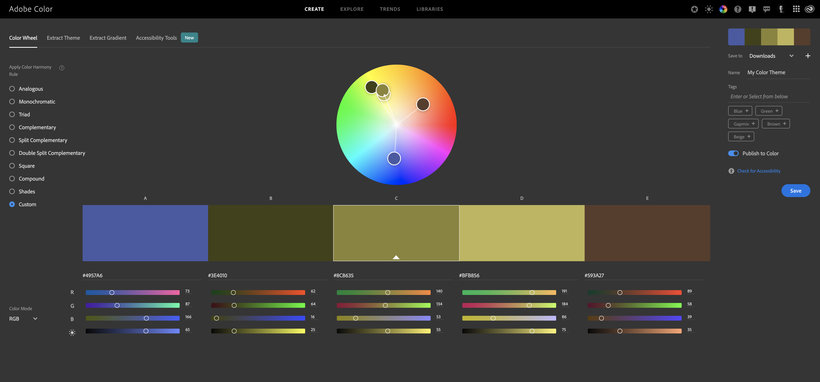Image resolution: width=820 pixels, height=382 pixels.
Task: Click the hex value #8C8635 field
Action: (x=392, y=275)
